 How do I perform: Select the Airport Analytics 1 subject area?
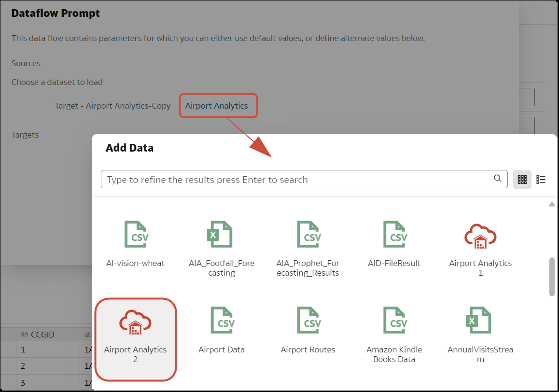click(480, 244)
